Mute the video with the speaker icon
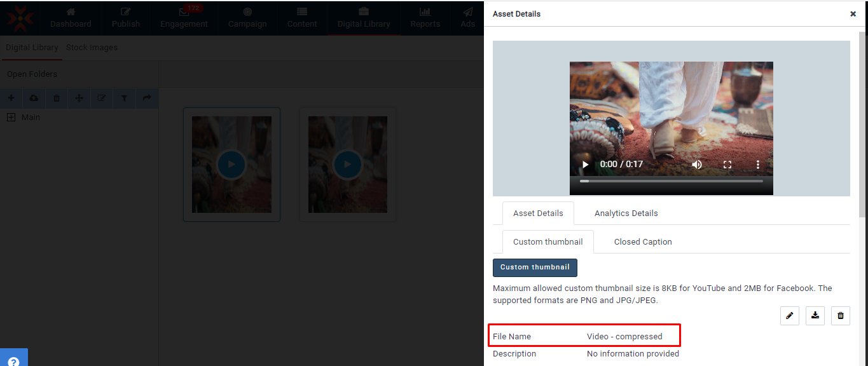This screenshot has height=366, width=868. click(x=697, y=165)
